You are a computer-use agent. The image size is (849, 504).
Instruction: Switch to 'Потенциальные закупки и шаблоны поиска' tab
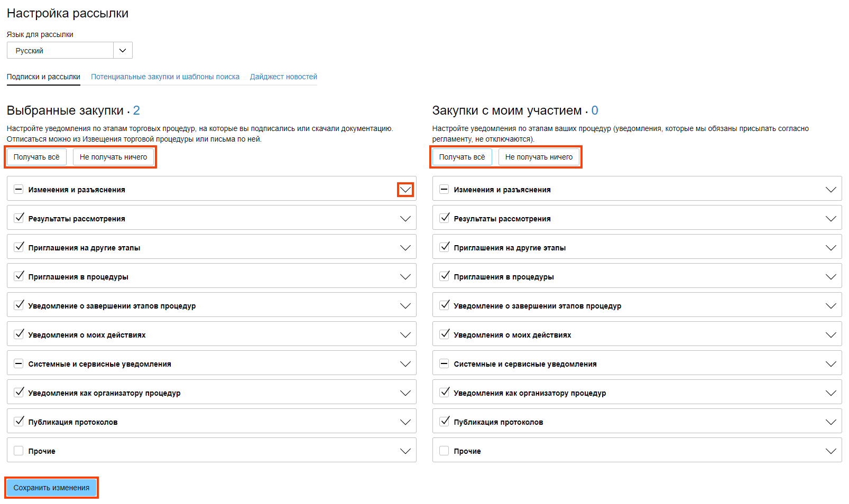pos(165,77)
